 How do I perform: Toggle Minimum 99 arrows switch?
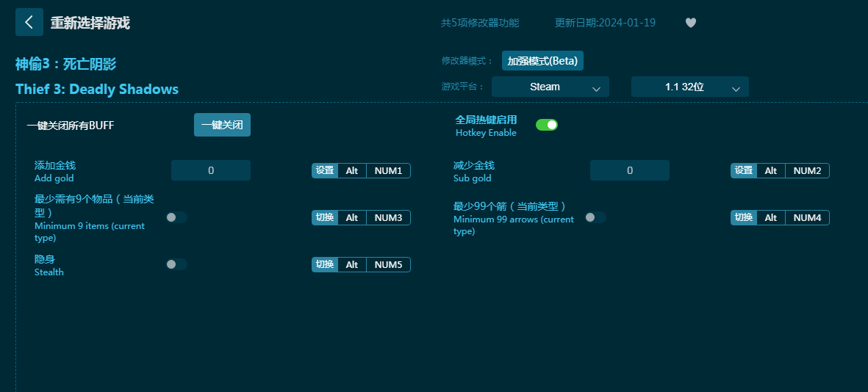(595, 217)
